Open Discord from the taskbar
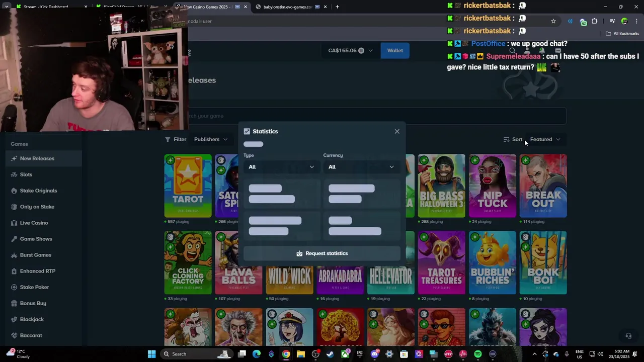Viewport: 644px width, 362px height. point(374,354)
